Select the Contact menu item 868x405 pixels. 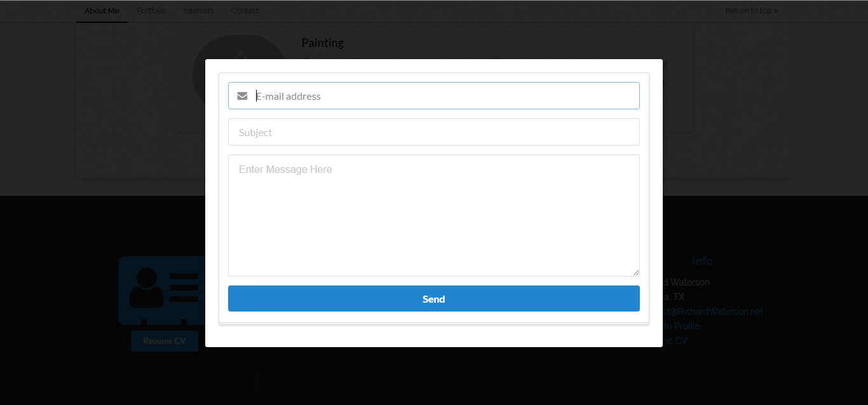(x=245, y=10)
